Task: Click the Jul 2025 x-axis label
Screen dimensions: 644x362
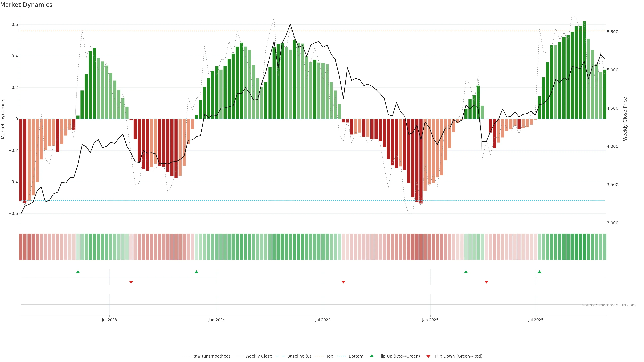Action: 536,320
